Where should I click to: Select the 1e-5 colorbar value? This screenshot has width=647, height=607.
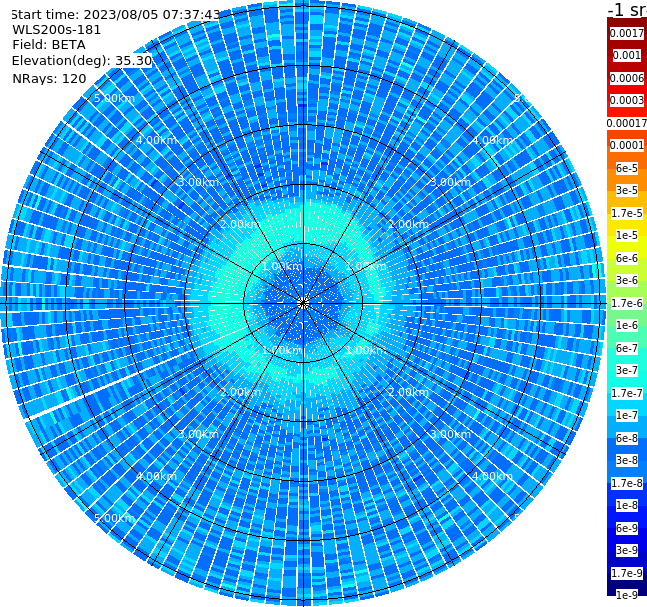(x=627, y=235)
